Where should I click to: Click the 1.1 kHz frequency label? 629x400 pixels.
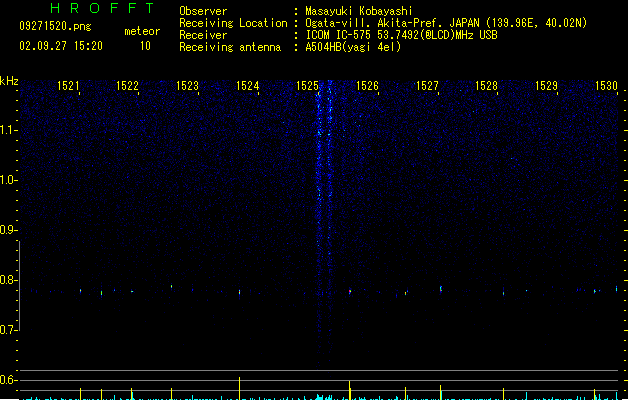point(8,130)
